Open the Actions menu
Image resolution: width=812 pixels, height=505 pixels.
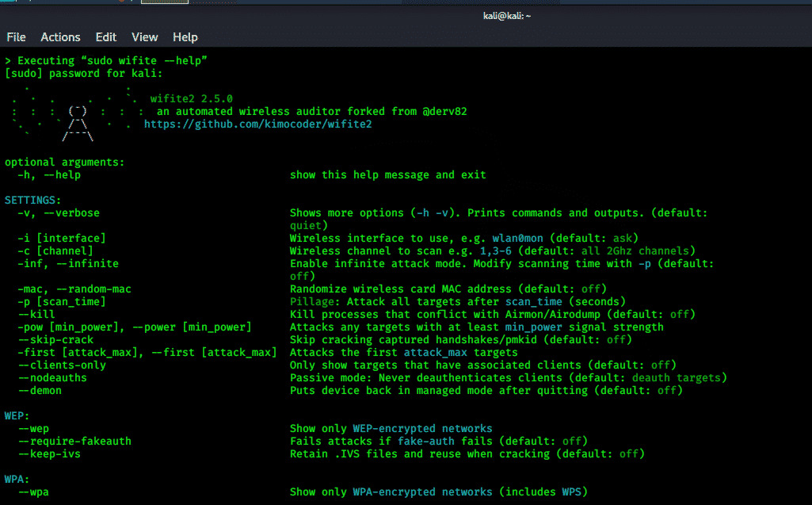point(60,37)
